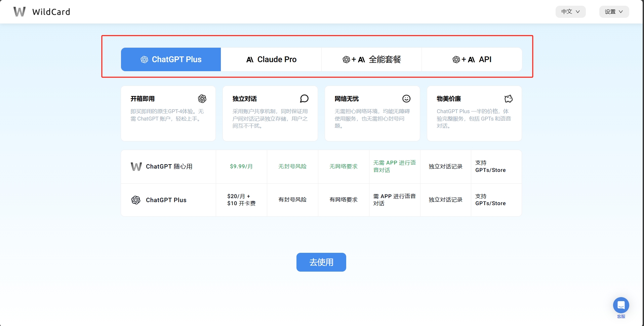Open the 中文 language dropdown

570,11
